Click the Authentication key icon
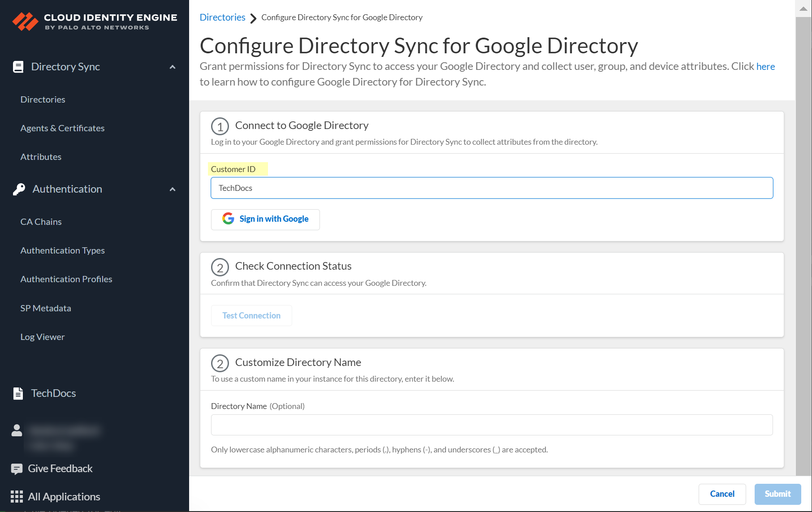812x512 pixels. click(x=19, y=189)
